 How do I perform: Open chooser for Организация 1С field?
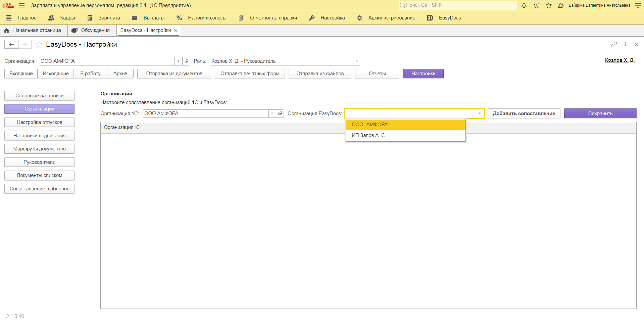tap(280, 113)
